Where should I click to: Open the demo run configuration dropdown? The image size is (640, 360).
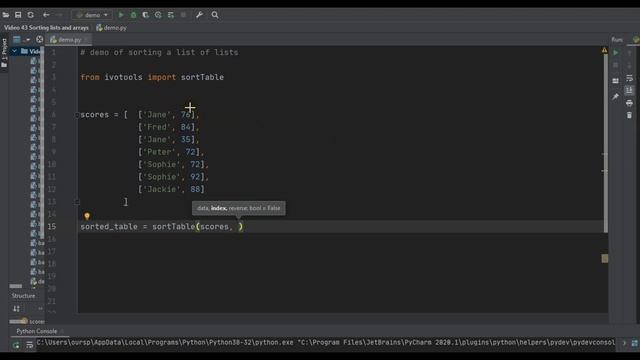point(92,15)
